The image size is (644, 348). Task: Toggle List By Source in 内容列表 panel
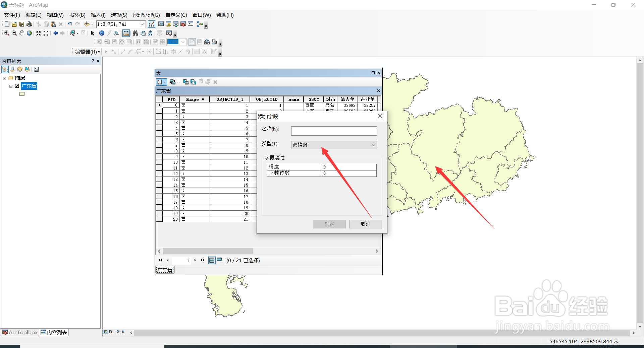click(x=12, y=69)
